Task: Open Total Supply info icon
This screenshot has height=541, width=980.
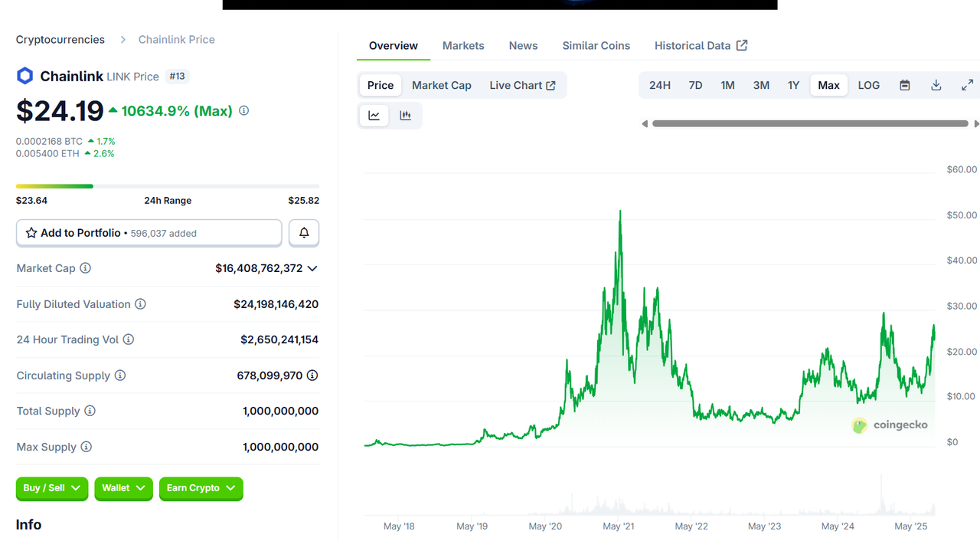Action: pos(90,411)
